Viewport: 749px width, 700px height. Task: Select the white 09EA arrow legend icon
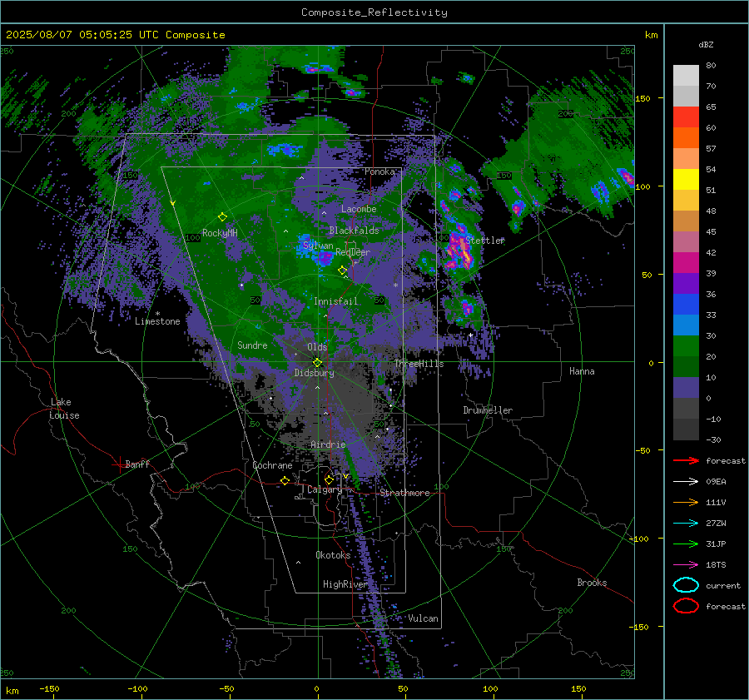[686, 482]
